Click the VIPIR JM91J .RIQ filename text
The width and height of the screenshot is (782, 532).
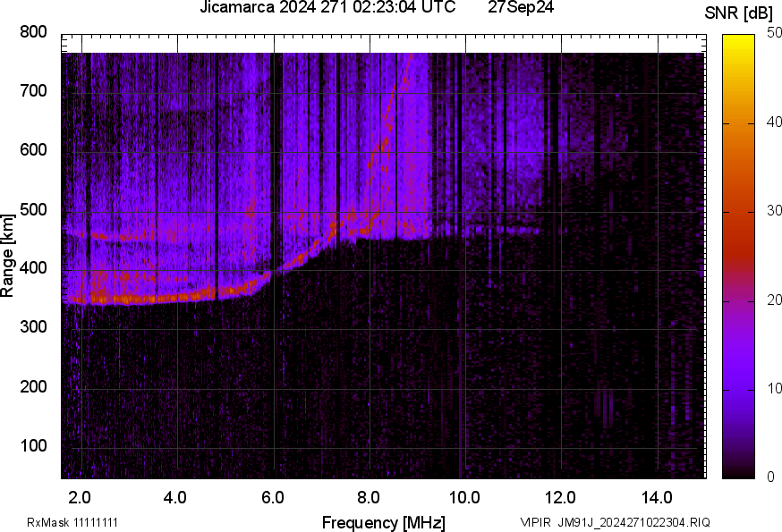click(x=615, y=522)
